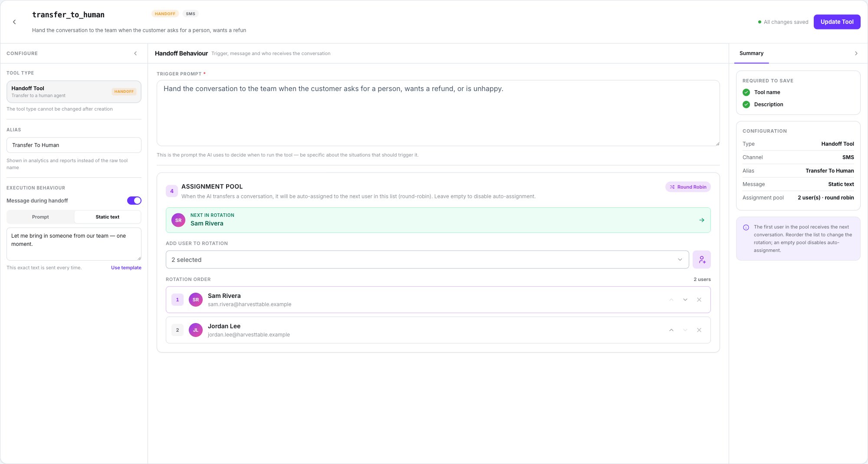Move Sam Rivera up in rotation
The height and width of the screenshot is (464, 868).
pos(671,300)
